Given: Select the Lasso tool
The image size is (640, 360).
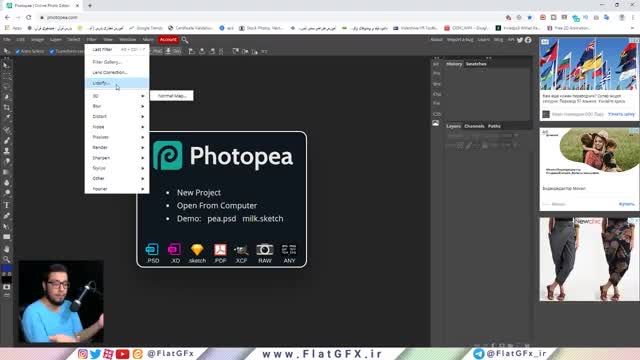Looking at the screenshot, I should coord(7,87).
